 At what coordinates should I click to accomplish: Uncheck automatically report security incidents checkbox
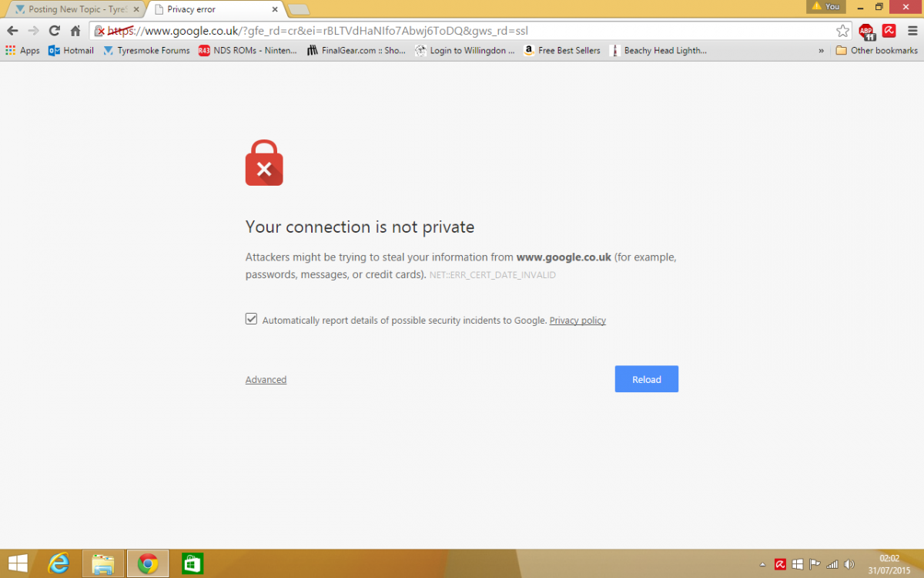[251, 319]
